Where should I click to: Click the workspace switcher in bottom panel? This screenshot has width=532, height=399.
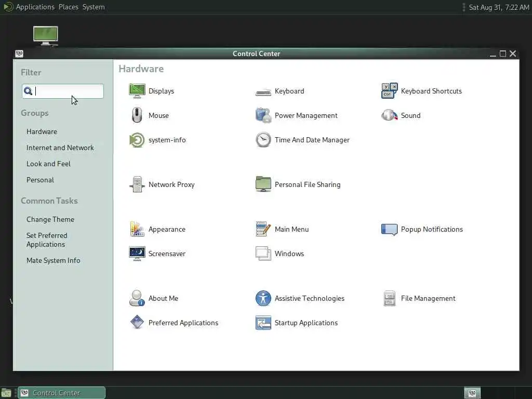[x=472, y=393]
